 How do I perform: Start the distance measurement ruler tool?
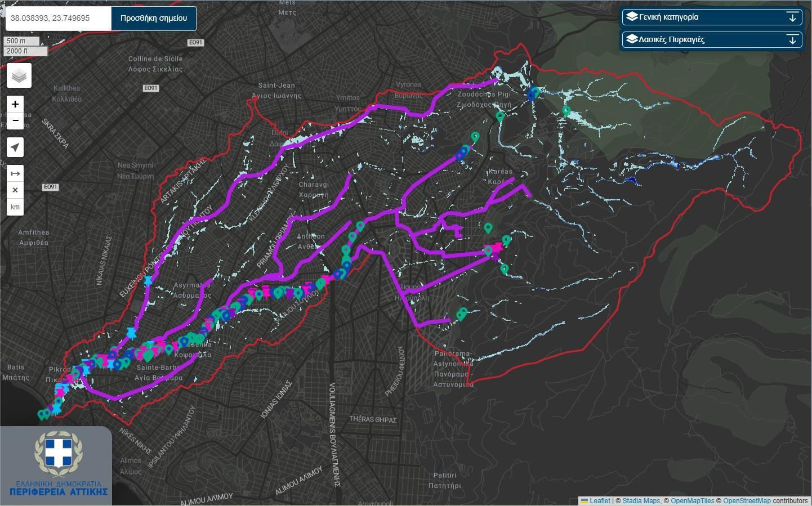point(15,173)
